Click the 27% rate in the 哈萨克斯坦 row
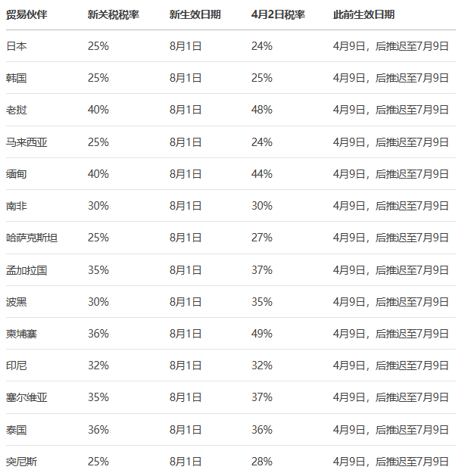 click(262, 238)
